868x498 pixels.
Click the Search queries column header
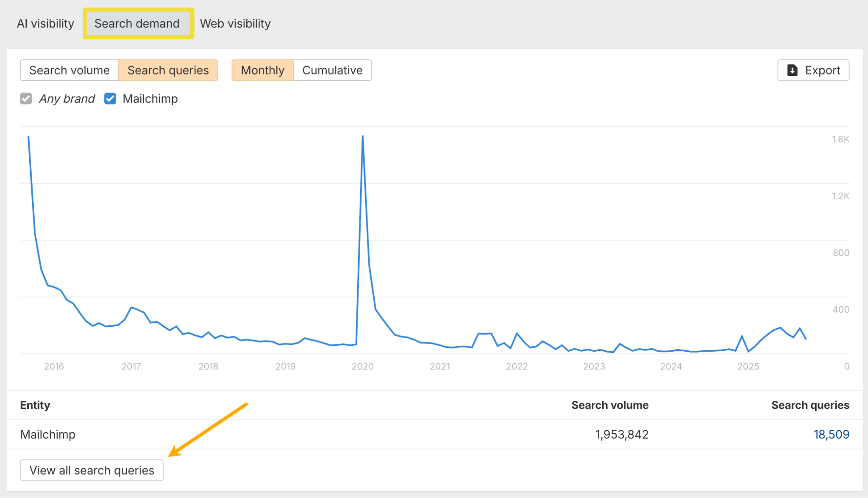(x=810, y=405)
